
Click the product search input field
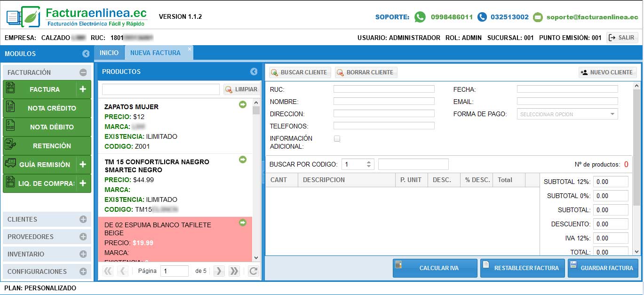point(161,89)
